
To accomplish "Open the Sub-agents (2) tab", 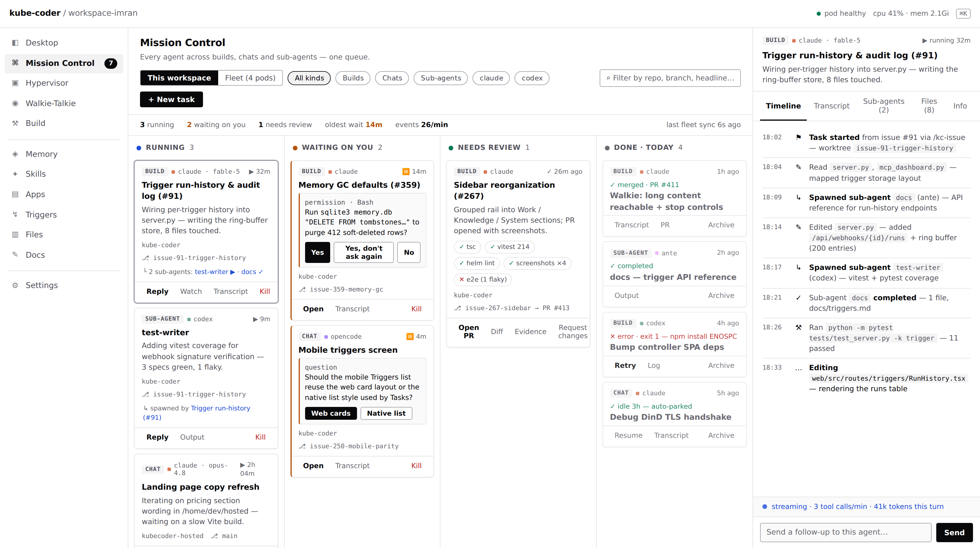I will tap(884, 106).
